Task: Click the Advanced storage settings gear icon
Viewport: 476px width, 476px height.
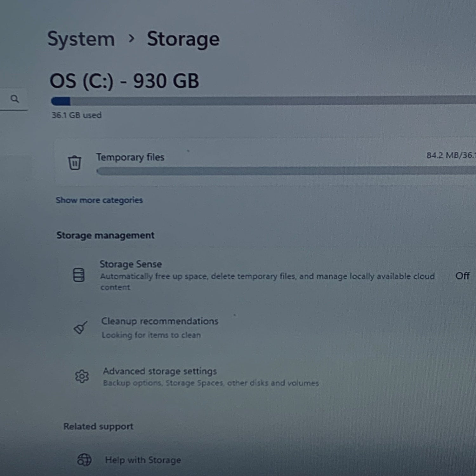Action: (x=82, y=376)
